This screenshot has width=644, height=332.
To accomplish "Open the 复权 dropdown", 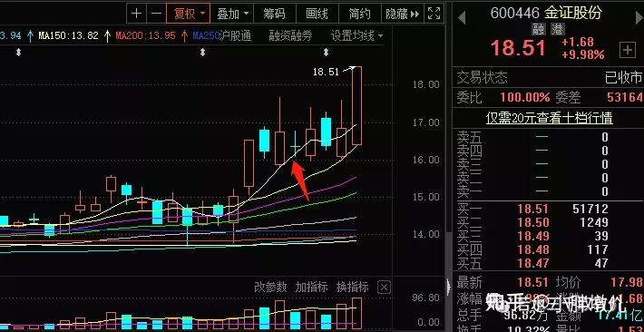I will coord(189,14).
